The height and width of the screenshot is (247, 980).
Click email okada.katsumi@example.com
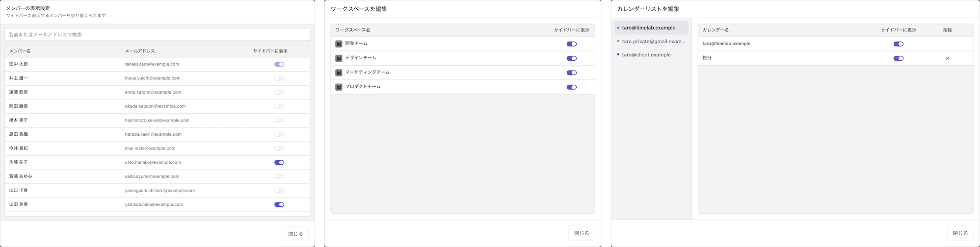point(155,106)
